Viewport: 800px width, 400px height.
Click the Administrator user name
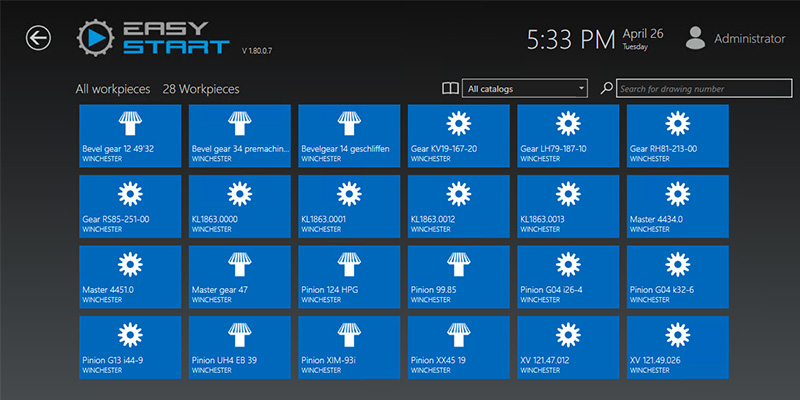point(749,39)
